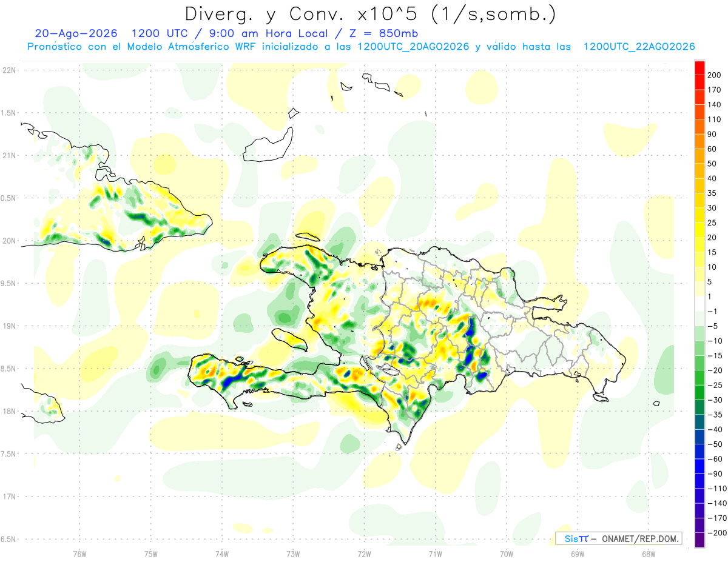Click positive legend value '5'
This screenshot has width=728, height=562.
(710, 282)
